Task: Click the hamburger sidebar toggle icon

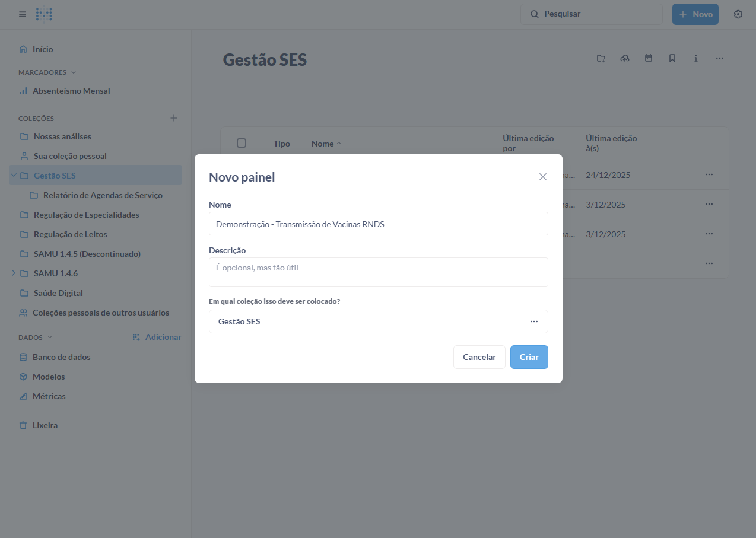Action: (x=23, y=14)
